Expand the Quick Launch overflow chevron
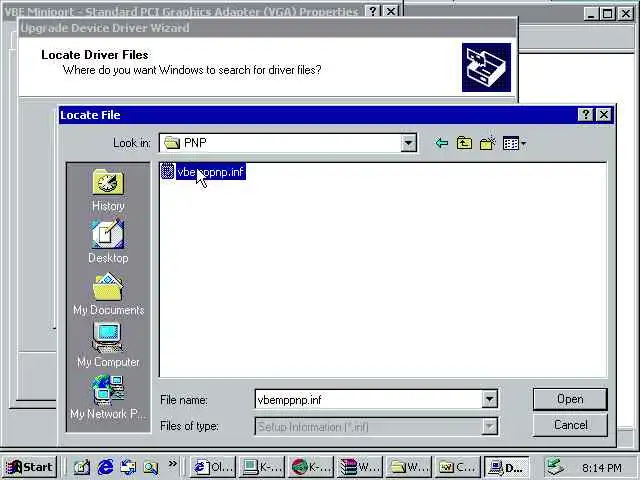Image resolution: width=640 pixels, height=480 pixels. pos(173,464)
